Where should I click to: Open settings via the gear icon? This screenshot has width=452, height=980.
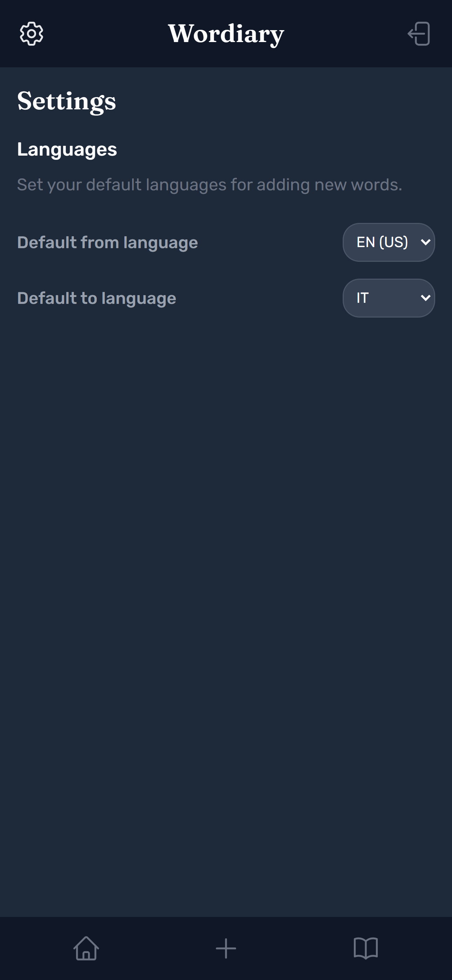click(x=32, y=34)
